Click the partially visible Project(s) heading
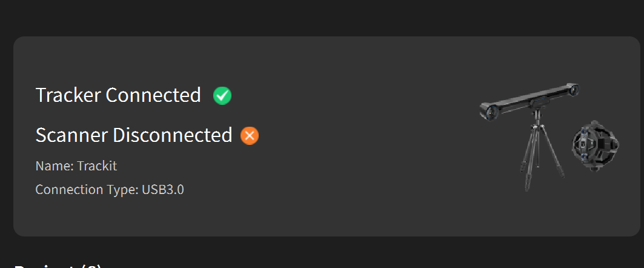The height and width of the screenshot is (268, 644). point(58,266)
